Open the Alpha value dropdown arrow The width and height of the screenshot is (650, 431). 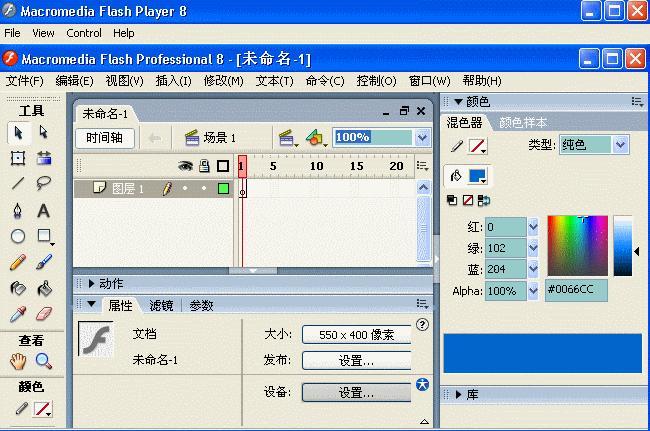point(533,291)
